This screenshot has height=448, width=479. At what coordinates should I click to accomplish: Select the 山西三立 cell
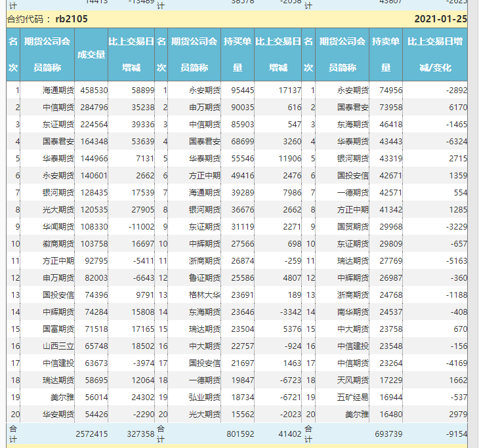58,346
